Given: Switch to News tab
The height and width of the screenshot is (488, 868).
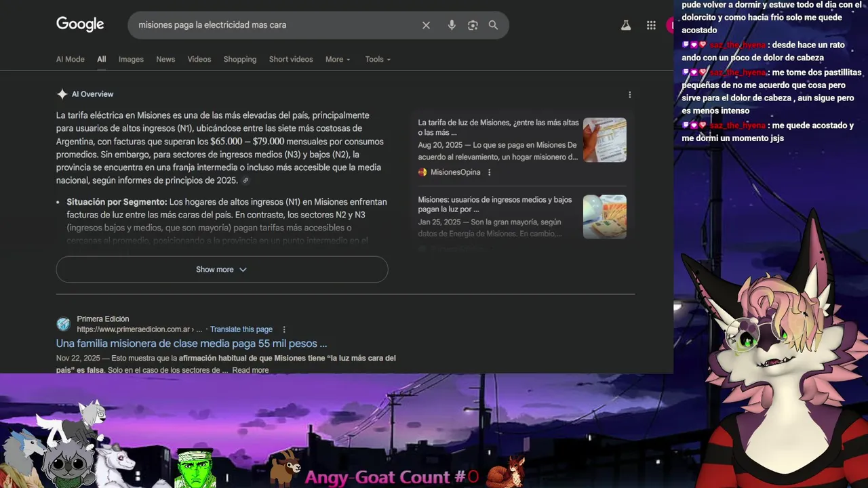Looking at the screenshot, I should coord(165,59).
